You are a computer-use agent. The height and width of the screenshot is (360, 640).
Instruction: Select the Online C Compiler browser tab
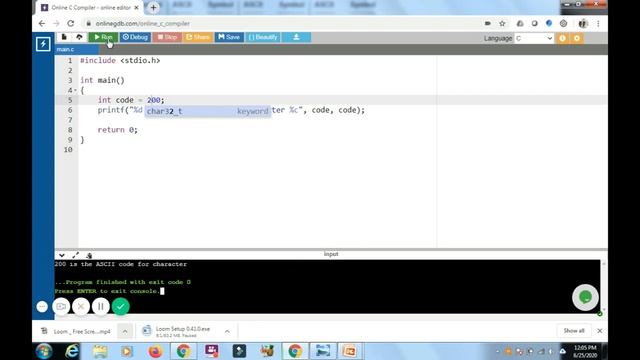pos(90,7)
